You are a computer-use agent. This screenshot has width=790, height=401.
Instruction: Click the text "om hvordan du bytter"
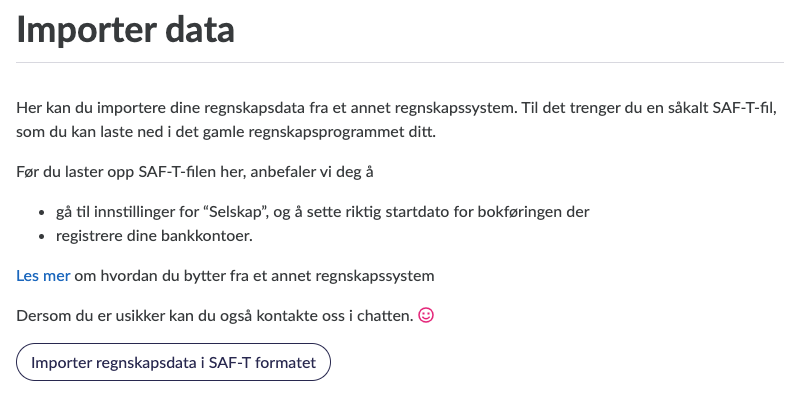click(140, 275)
